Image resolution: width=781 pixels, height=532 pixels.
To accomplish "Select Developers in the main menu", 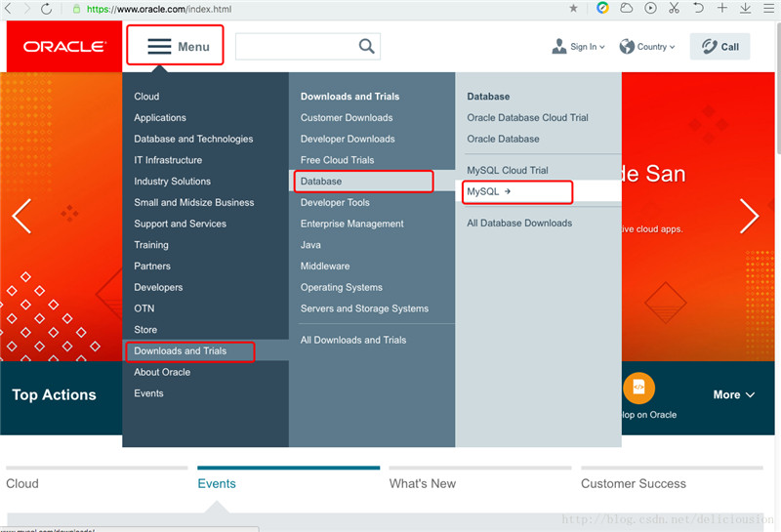I will click(x=158, y=287).
